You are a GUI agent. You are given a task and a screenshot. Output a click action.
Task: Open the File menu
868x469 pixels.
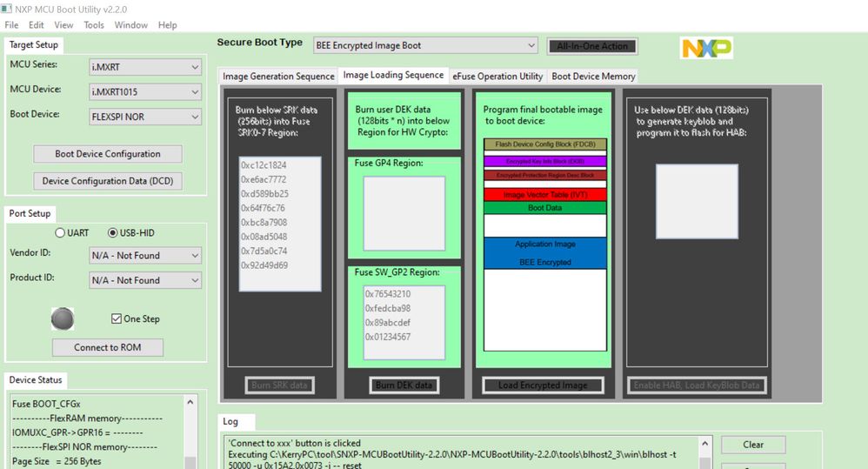11,25
